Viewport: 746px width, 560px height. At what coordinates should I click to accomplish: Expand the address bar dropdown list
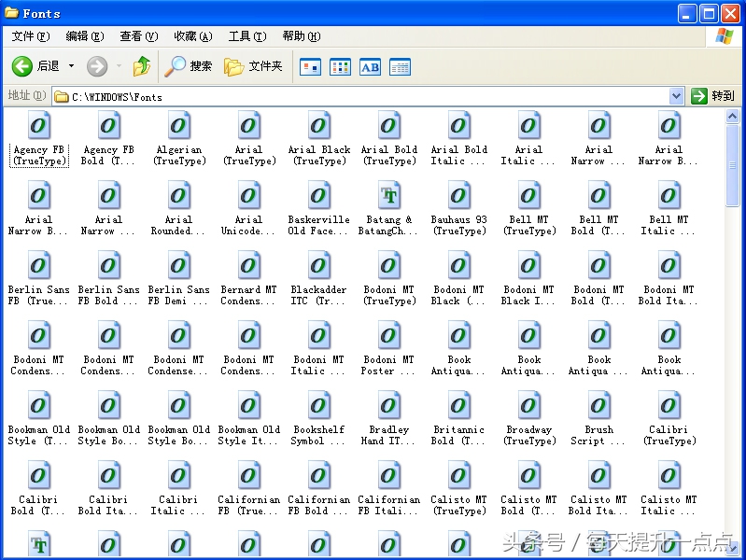pyautogui.click(x=676, y=96)
